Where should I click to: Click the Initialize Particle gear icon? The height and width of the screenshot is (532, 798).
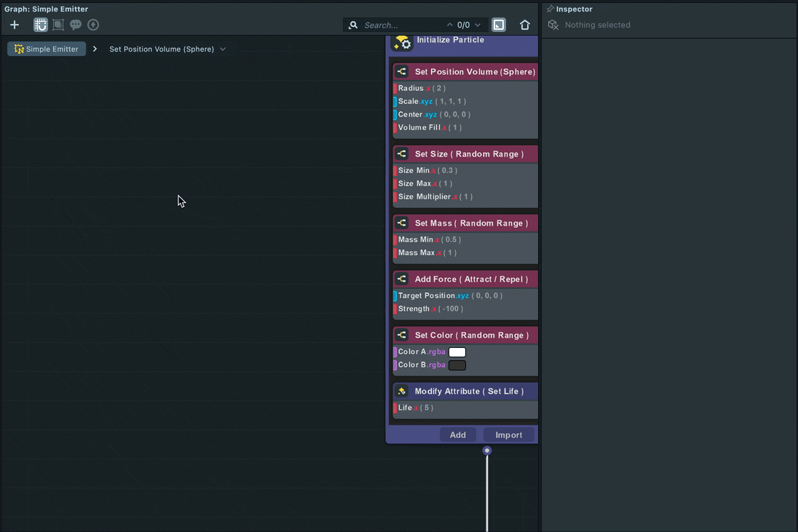403,43
